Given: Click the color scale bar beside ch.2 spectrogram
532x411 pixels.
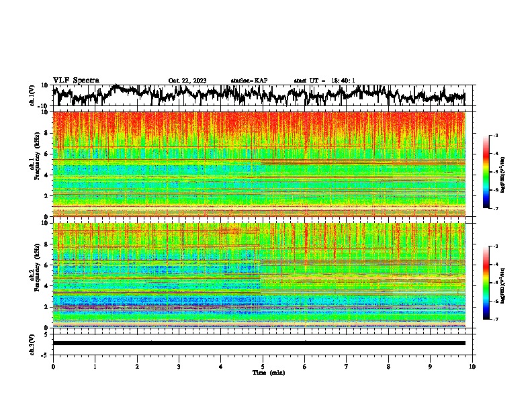Looking at the screenshot, I should click(486, 283).
